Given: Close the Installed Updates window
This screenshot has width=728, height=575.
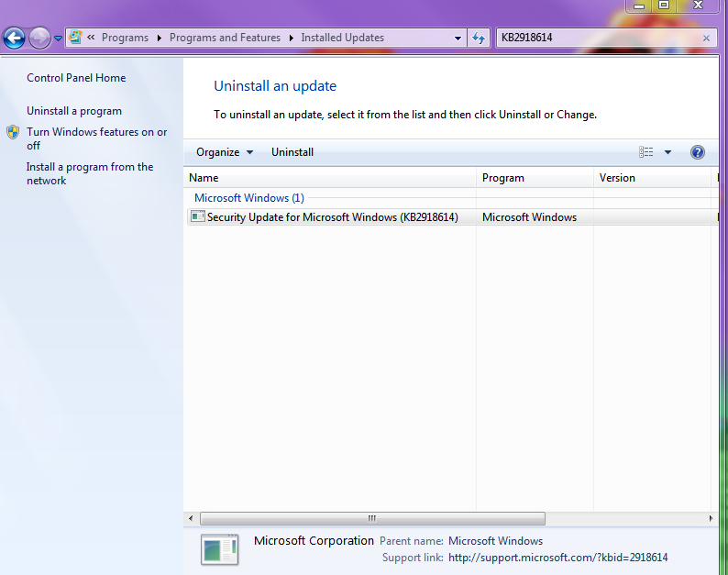Looking at the screenshot, I should [698, 6].
